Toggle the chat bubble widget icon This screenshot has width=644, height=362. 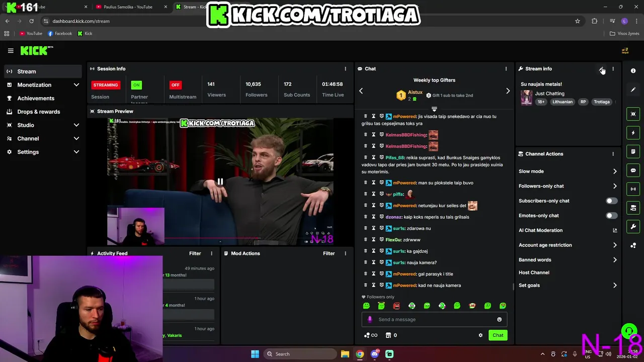coord(633,170)
